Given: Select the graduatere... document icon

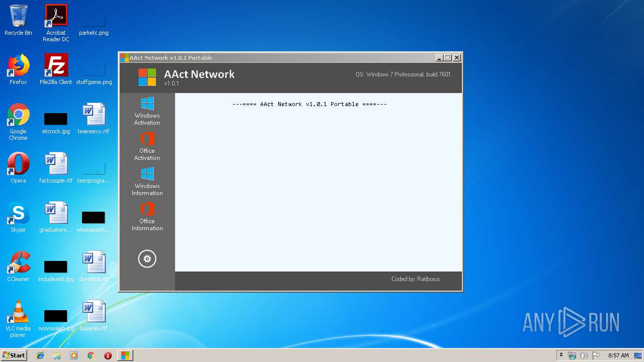Looking at the screenshot, I should [56, 217].
